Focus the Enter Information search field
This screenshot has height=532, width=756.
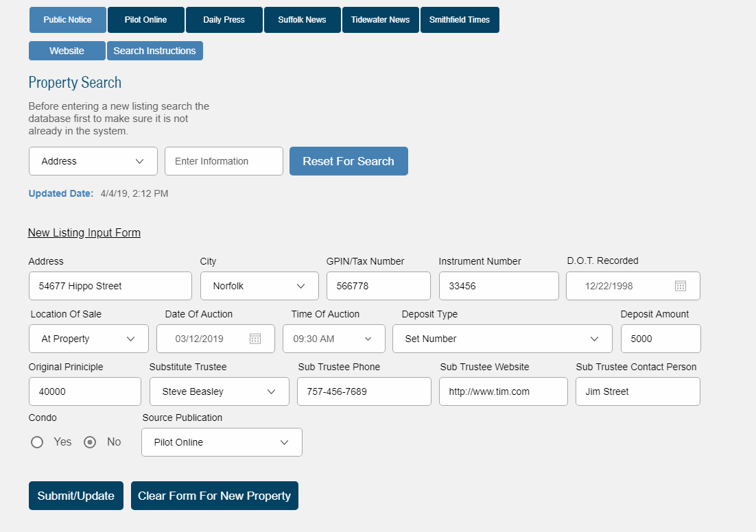(x=224, y=161)
